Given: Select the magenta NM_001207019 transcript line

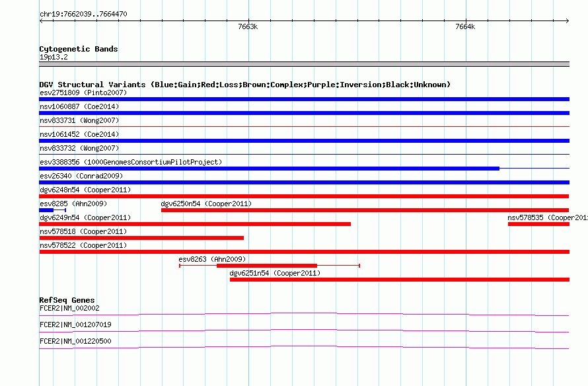Looking at the screenshot, I should pyautogui.click(x=304, y=331).
